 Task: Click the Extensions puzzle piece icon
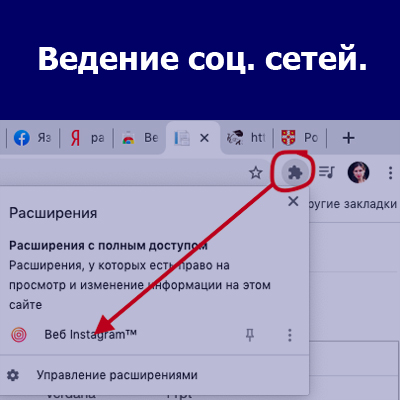tap(295, 173)
